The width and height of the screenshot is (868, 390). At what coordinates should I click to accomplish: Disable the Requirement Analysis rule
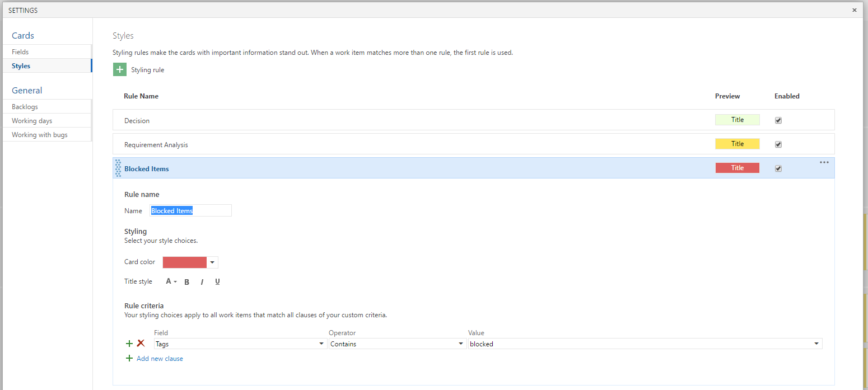pyautogui.click(x=778, y=144)
